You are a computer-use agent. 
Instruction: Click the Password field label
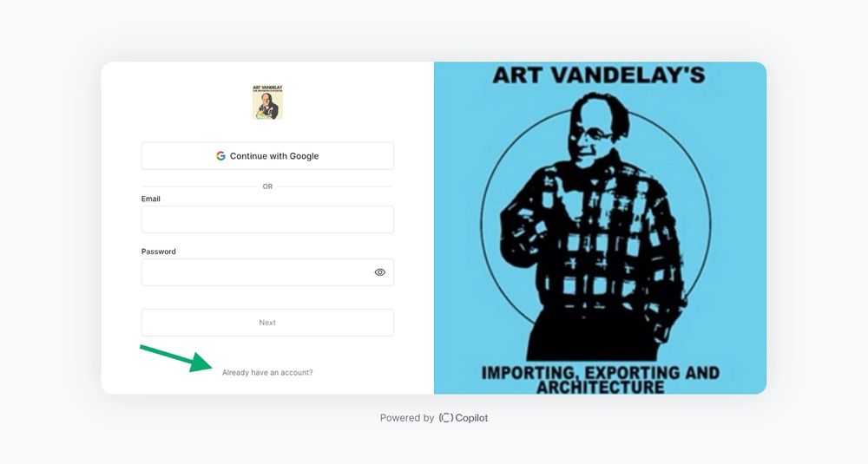(158, 251)
